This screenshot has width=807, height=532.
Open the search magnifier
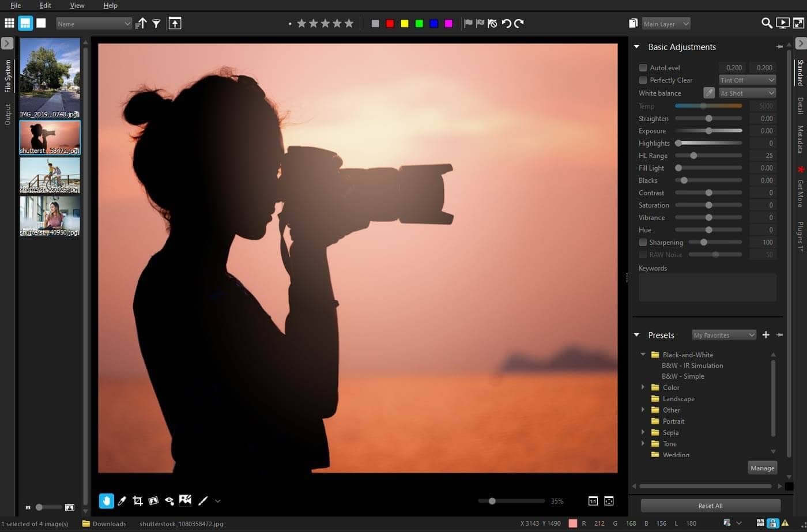pos(767,23)
